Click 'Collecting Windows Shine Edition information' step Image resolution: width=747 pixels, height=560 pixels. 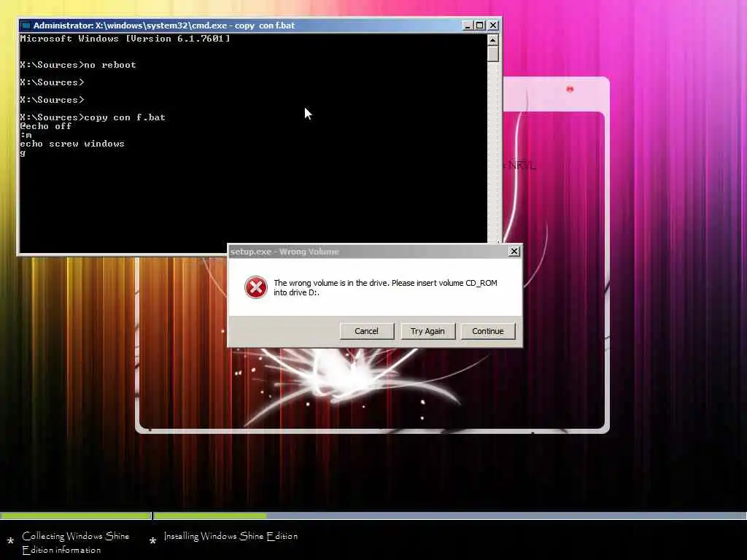[76, 542]
